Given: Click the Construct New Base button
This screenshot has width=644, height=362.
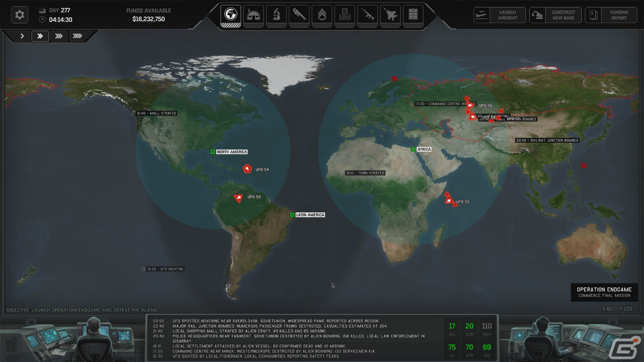Looking at the screenshot, I should (555, 15).
